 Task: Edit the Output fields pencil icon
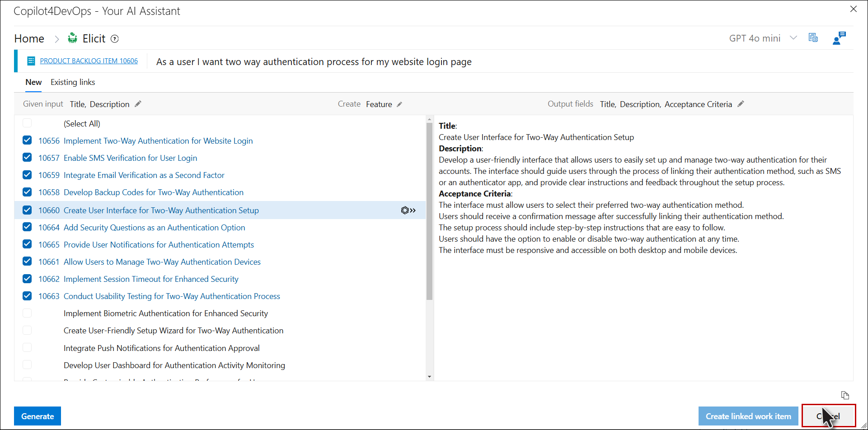click(x=741, y=104)
